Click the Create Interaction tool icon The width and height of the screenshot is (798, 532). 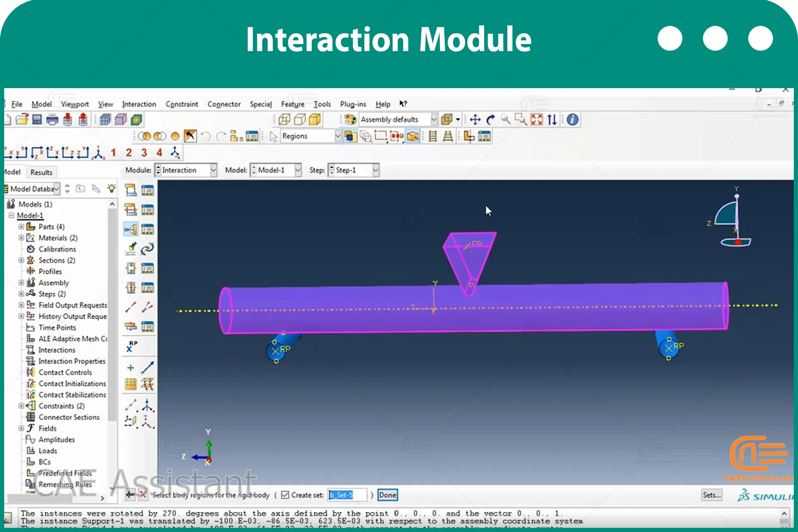131,190
